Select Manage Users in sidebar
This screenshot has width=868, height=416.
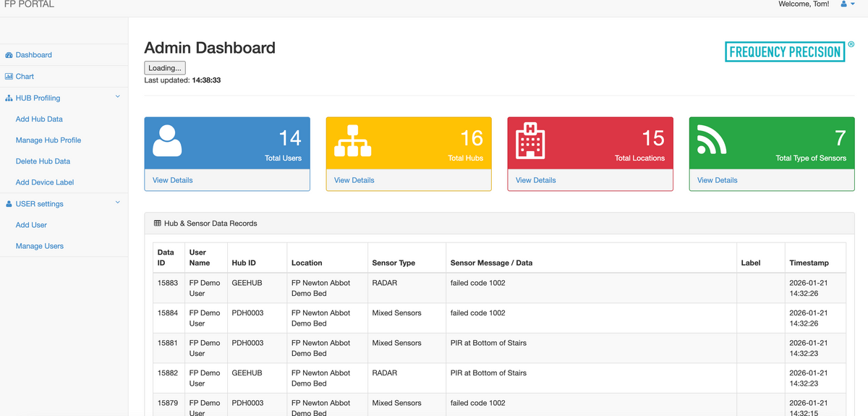point(40,246)
